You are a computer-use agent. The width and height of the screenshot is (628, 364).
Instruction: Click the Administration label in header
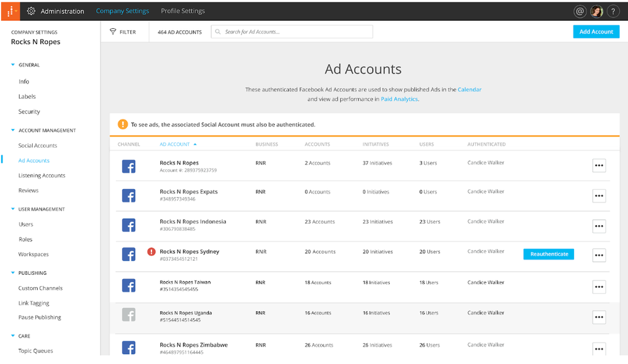(62, 11)
